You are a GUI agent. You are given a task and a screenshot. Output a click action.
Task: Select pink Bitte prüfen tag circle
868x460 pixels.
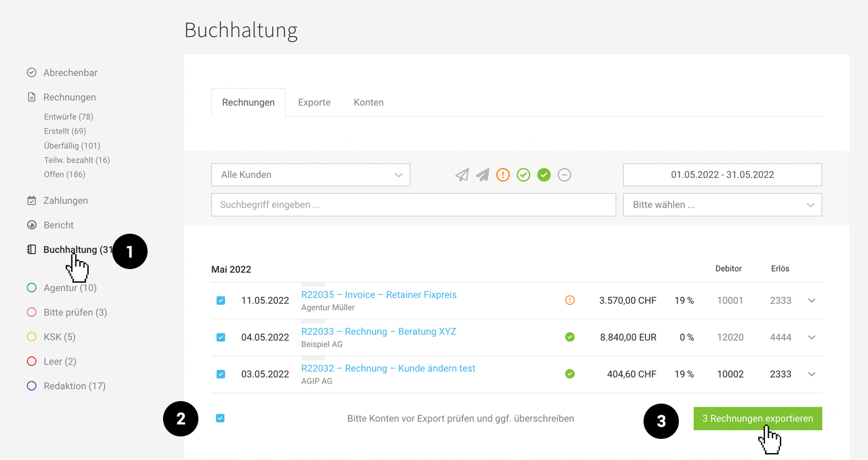coord(32,312)
